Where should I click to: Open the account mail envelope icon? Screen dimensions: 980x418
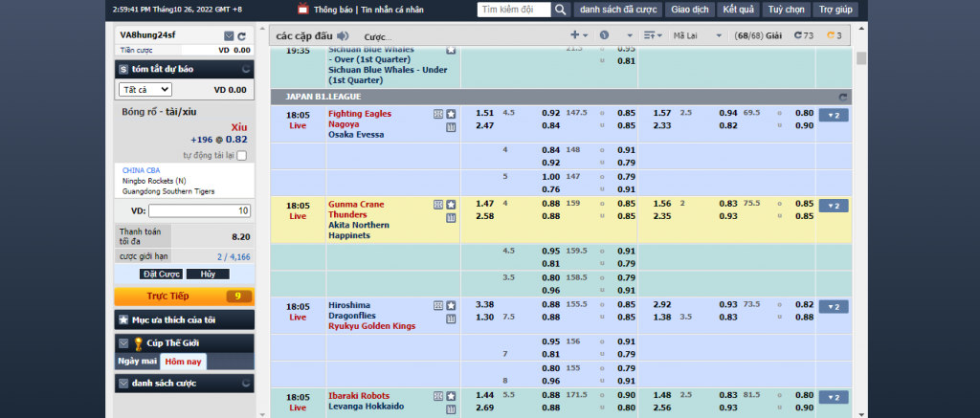(x=229, y=36)
